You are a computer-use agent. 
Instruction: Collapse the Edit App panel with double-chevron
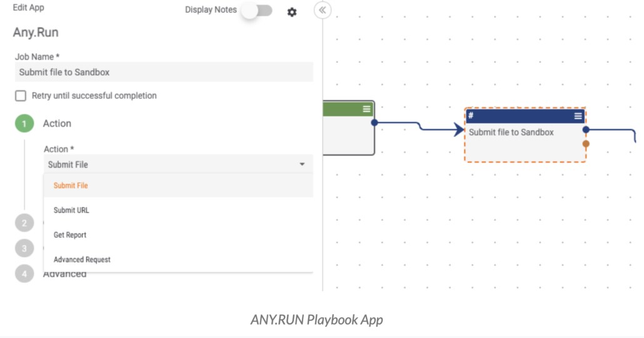(x=323, y=10)
